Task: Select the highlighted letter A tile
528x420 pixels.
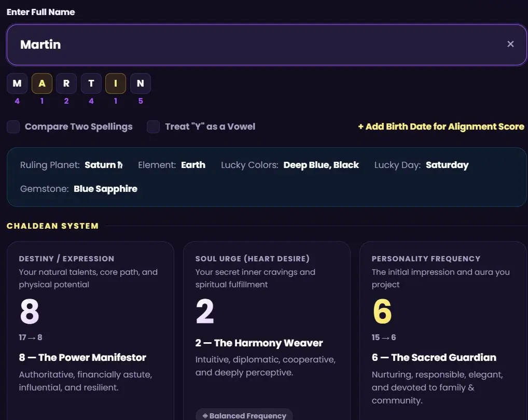Action: pos(42,83)
